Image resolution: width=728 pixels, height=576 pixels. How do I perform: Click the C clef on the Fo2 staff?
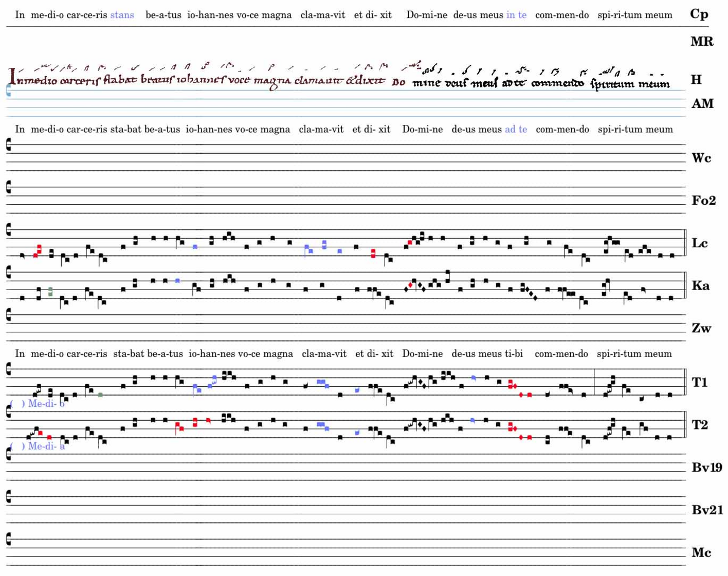click(8, 188)
